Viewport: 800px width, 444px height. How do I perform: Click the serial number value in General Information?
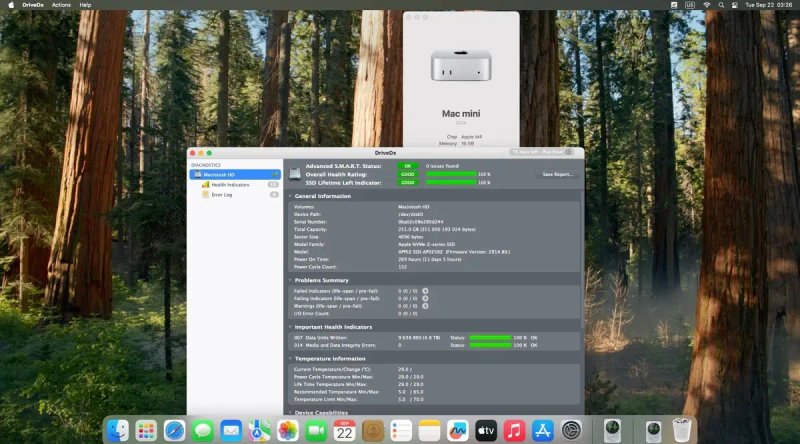pos(420,222)
